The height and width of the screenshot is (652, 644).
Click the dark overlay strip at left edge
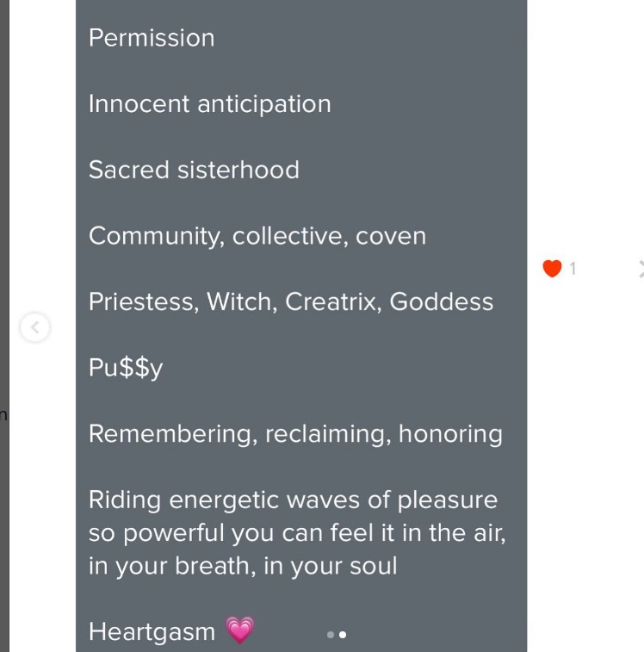coord(4,326)
